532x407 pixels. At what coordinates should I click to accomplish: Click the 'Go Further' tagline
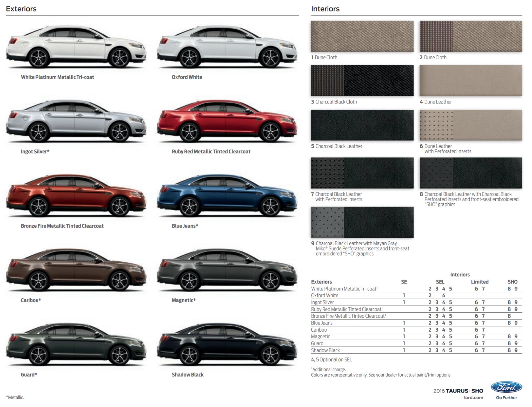tap(506, 398)
